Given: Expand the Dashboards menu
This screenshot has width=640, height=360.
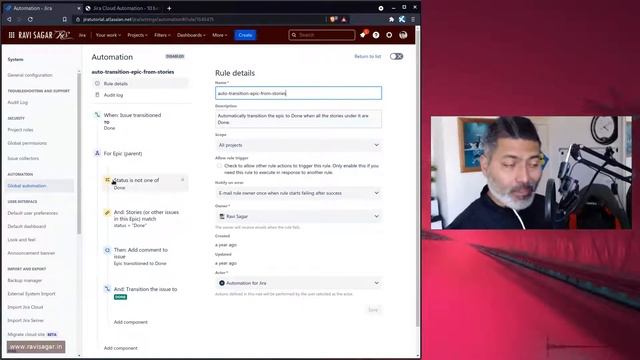Looking at the screenshot, I should [x=191, y=35].
